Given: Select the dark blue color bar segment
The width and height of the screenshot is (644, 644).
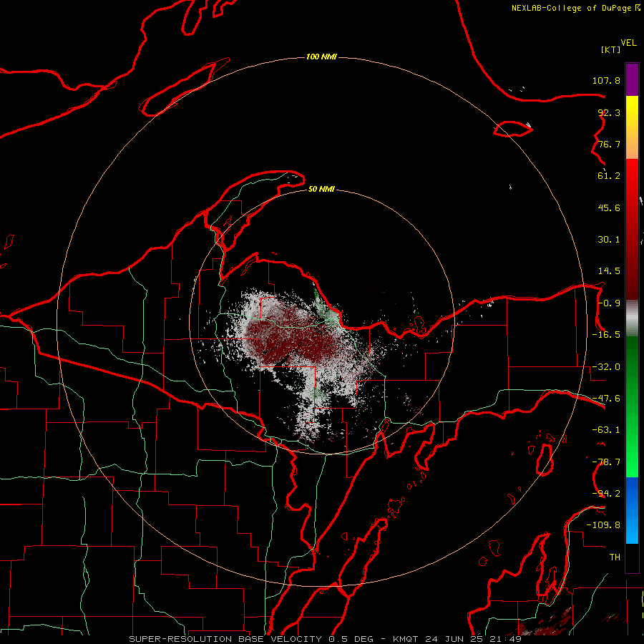Looking at the screenshot, I should click(632, 493).
